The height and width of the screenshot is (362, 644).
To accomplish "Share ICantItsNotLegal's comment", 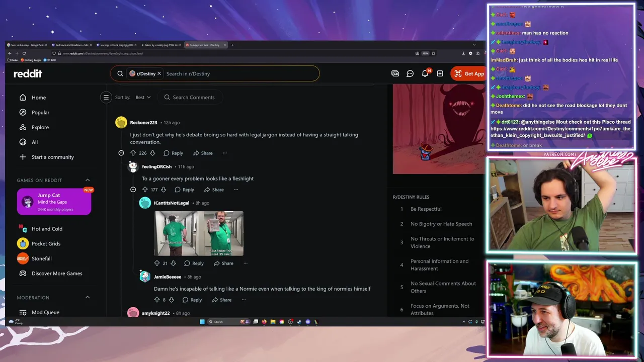I will [x=223, y=263].
